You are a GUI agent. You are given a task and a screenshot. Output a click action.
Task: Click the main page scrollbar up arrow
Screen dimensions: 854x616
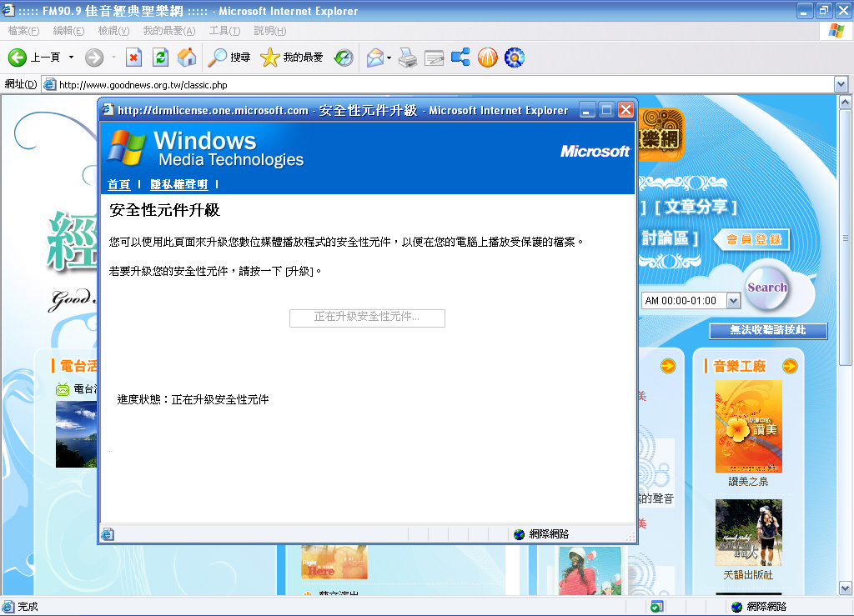(846, 102)
